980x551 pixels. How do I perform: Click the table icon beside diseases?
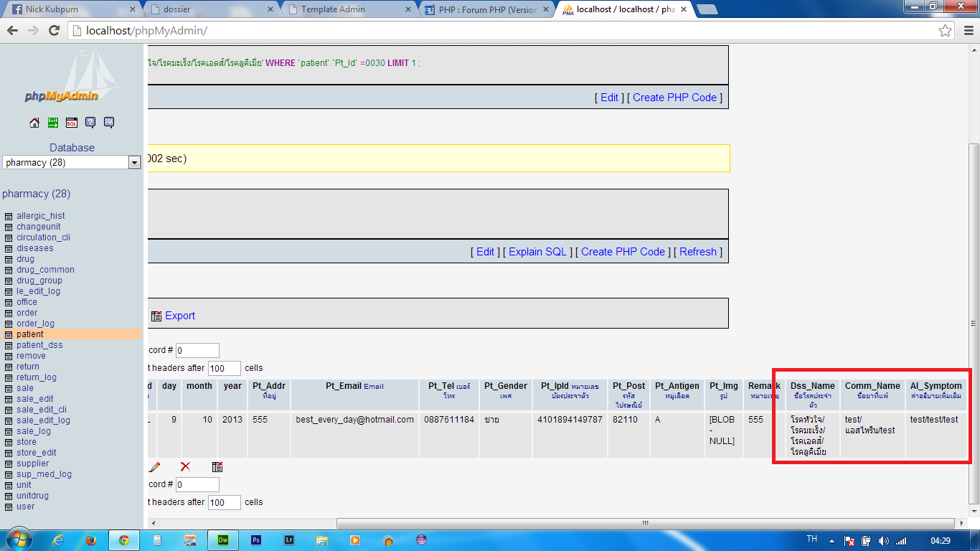(9, 248)
